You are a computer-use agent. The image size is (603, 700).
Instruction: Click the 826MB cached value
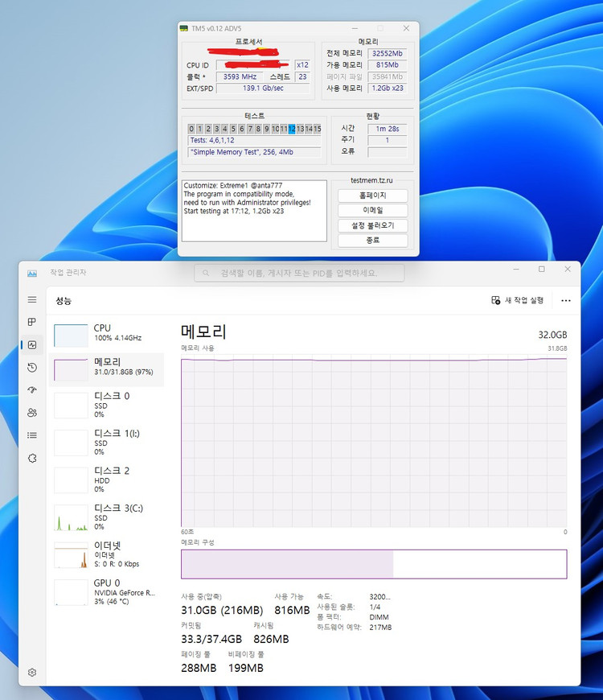[271, 640]
